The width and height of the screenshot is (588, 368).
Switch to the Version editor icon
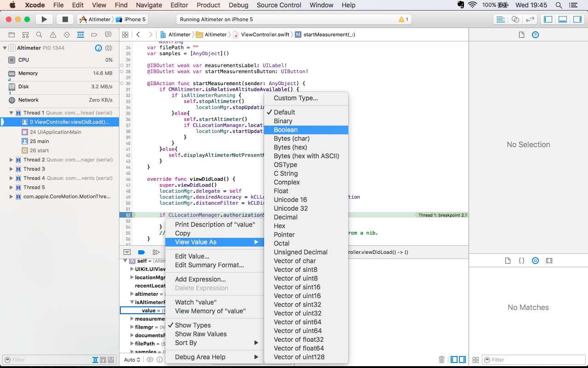click(530, 19)
